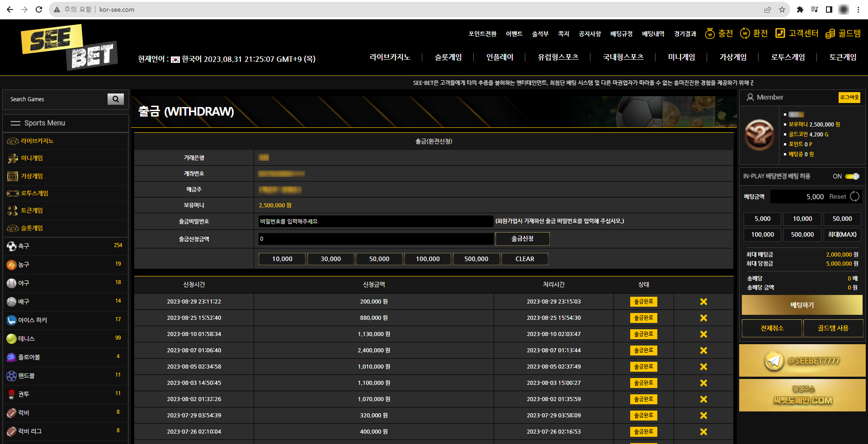Select the 100,000 withdraw amount preset
Screen dimensions: 868x444
[x=428, y=259]
